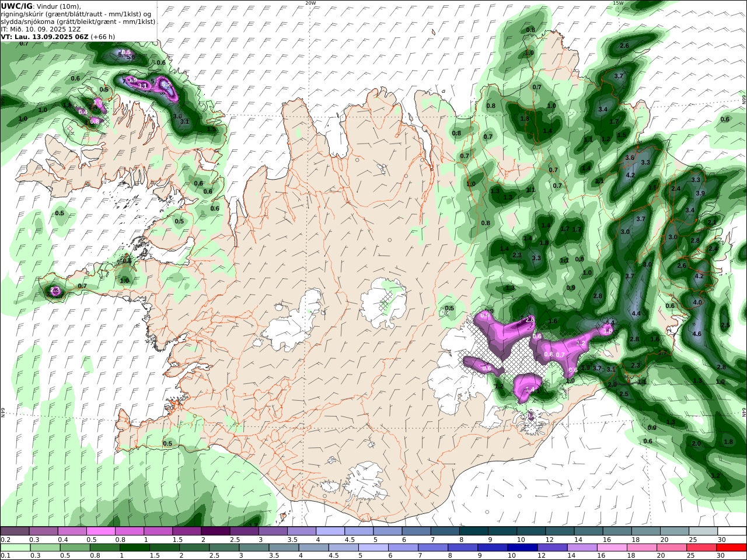Click the rain scale swatch for 2–2.5
Viewport: 747px width, 560px height.
point(194,548)
